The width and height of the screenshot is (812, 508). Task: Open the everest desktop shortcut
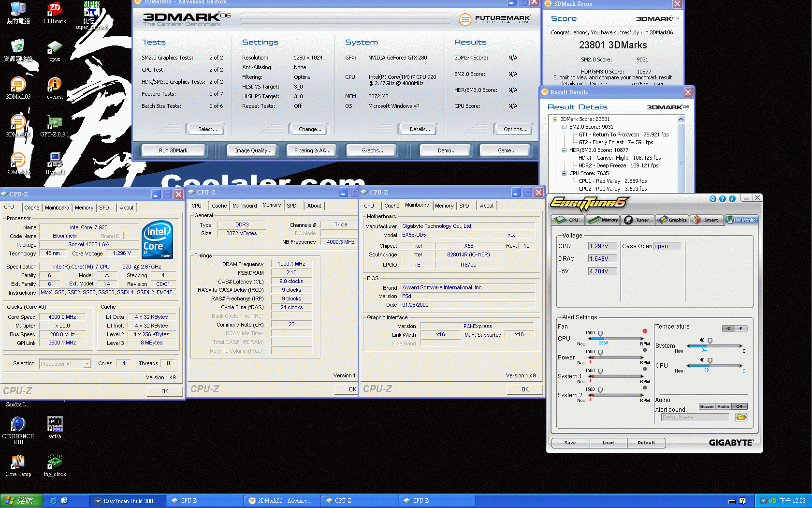click(x=55, y=89)
